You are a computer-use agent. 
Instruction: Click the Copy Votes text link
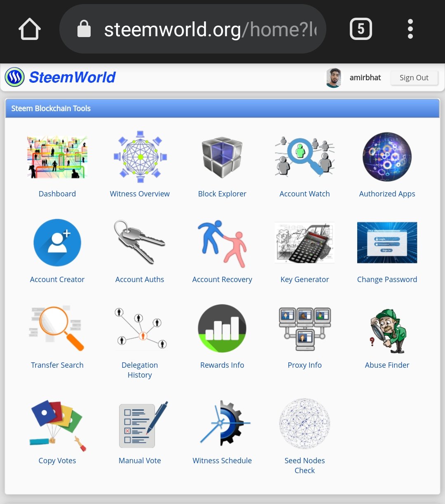tap(57, 461)
